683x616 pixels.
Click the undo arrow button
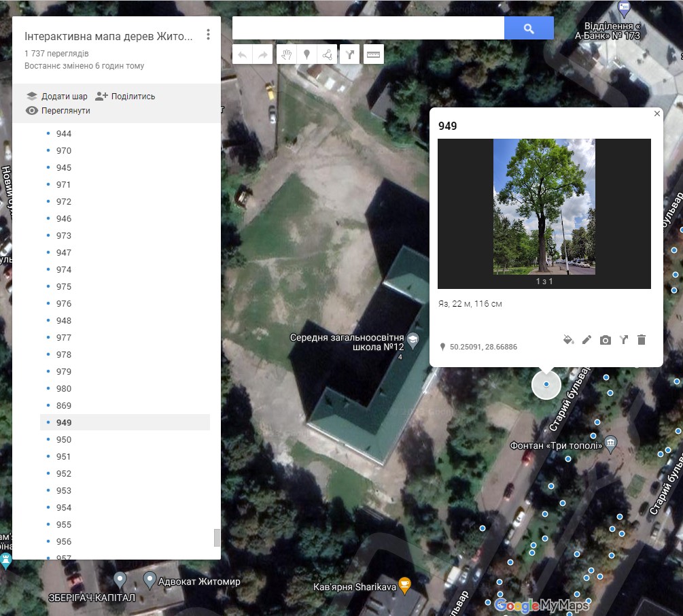pyautogui.click(x=243, y=54)
